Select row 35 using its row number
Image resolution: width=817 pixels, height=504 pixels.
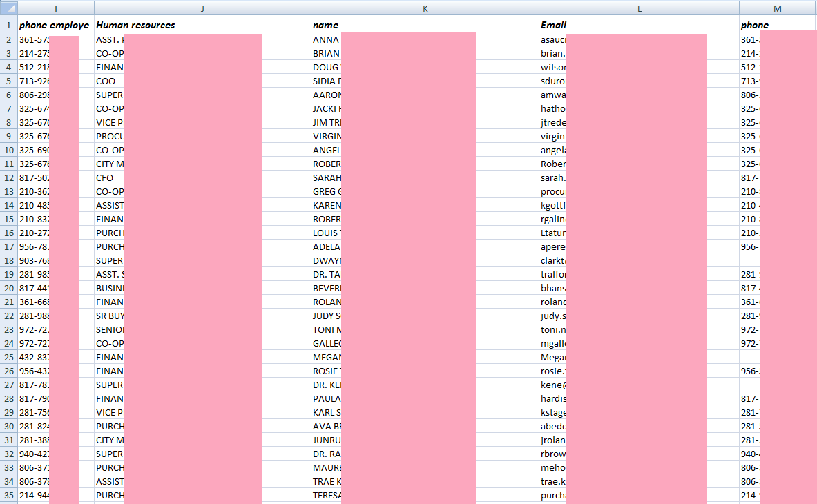pos(8,495)
